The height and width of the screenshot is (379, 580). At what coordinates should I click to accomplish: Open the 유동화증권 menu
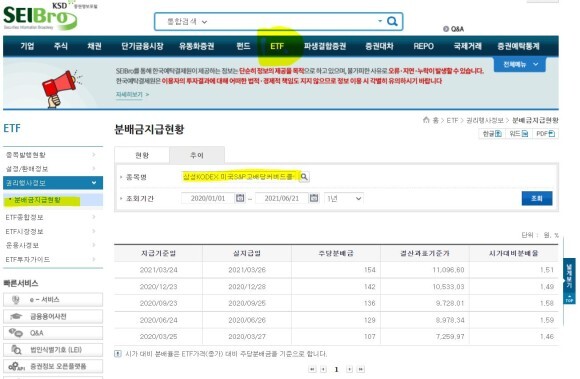[x=196, y=46]
